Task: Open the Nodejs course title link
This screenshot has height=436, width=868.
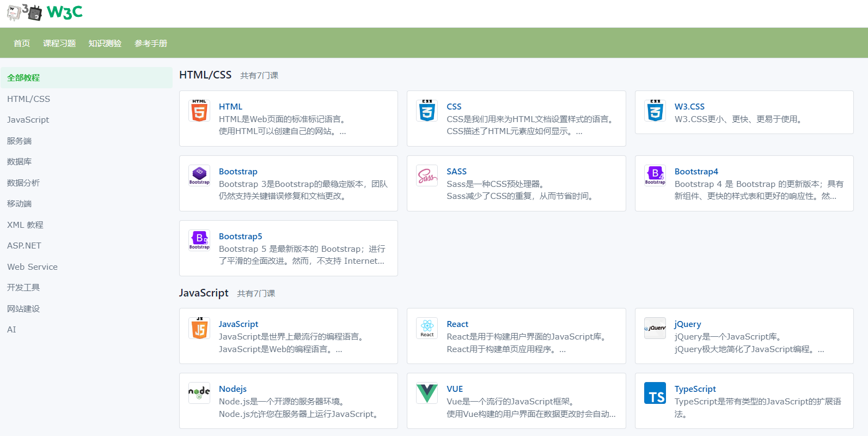Action: (233, 389)
